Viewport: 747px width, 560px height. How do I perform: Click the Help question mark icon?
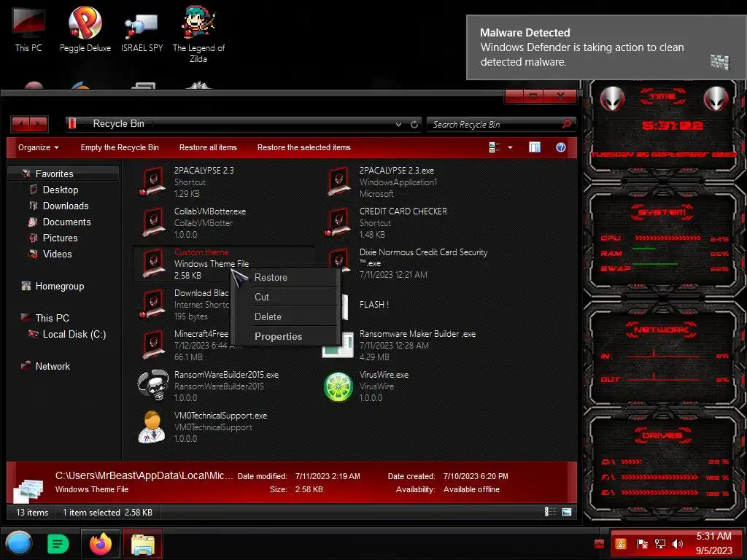[561, 147]
